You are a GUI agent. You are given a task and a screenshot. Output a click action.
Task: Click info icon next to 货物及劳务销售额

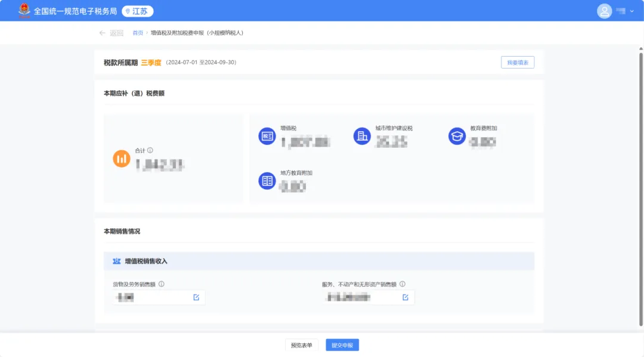click(x=162, y=284)
